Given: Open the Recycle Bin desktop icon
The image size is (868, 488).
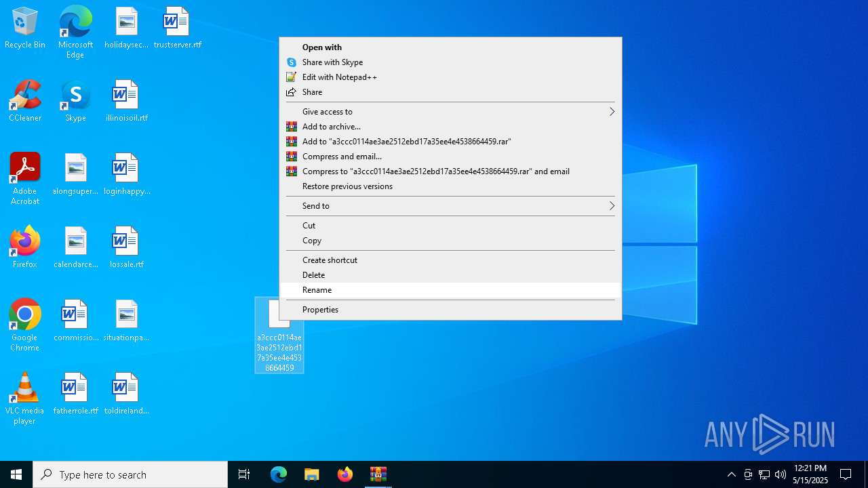Looking at the screenshot, I should pyautogui.click(x=25, y=28).
